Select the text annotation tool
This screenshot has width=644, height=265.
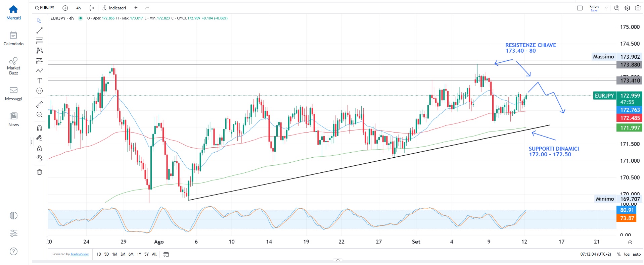click(39, 81)
